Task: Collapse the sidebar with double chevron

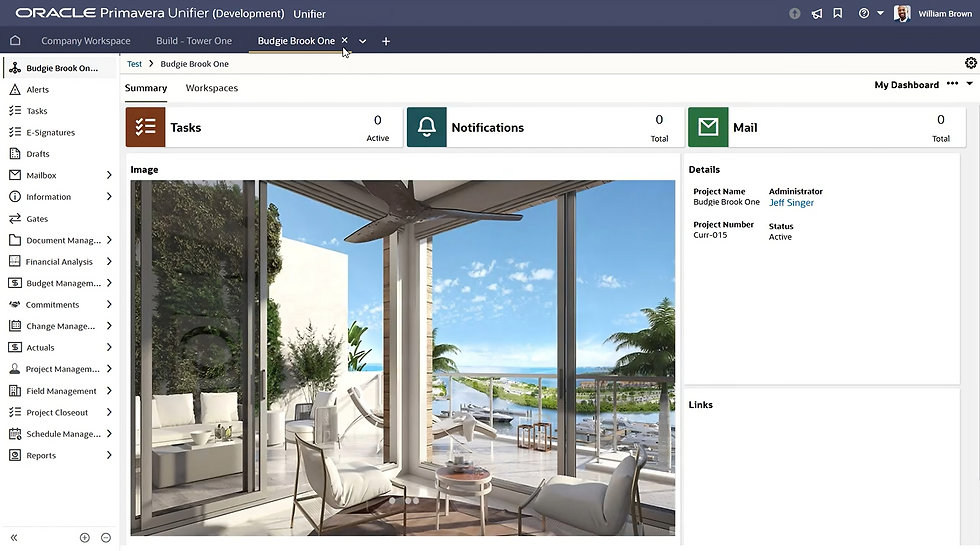Action: coord(14,537)
